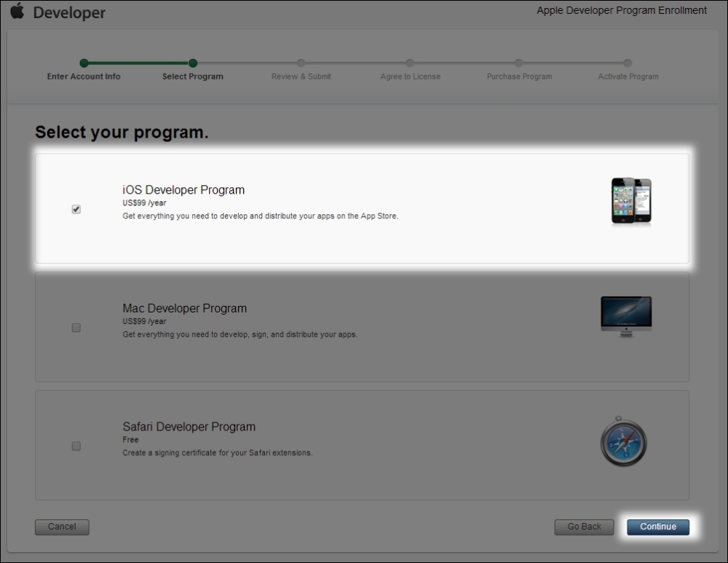Click the Purchase Program step label
The width and height of the screenshot is (728, 563).
519,76
